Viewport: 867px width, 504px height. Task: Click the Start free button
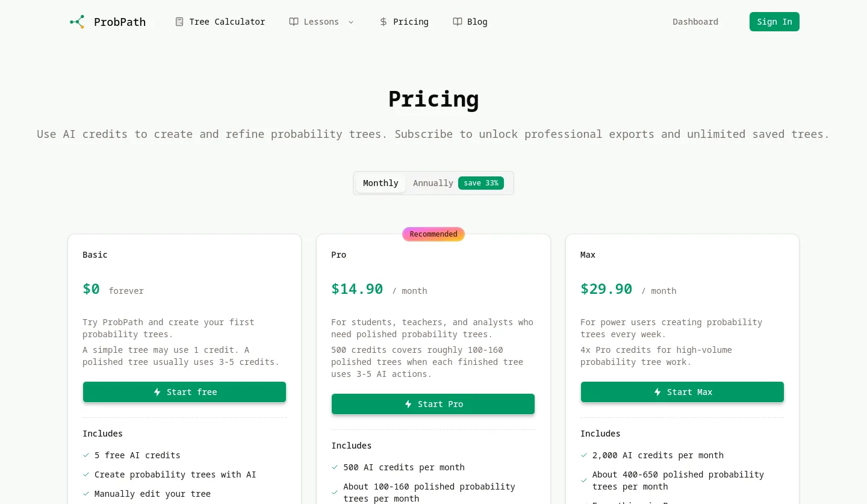click(184, 392)
